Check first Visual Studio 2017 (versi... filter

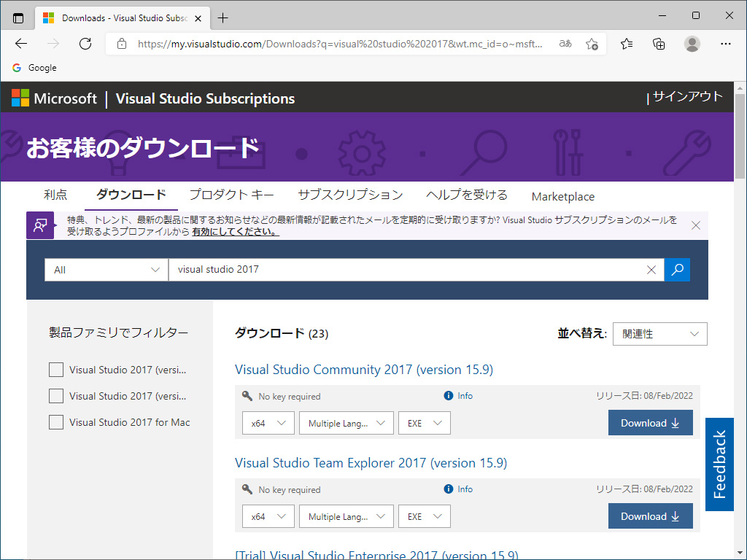tap(56, 370)
